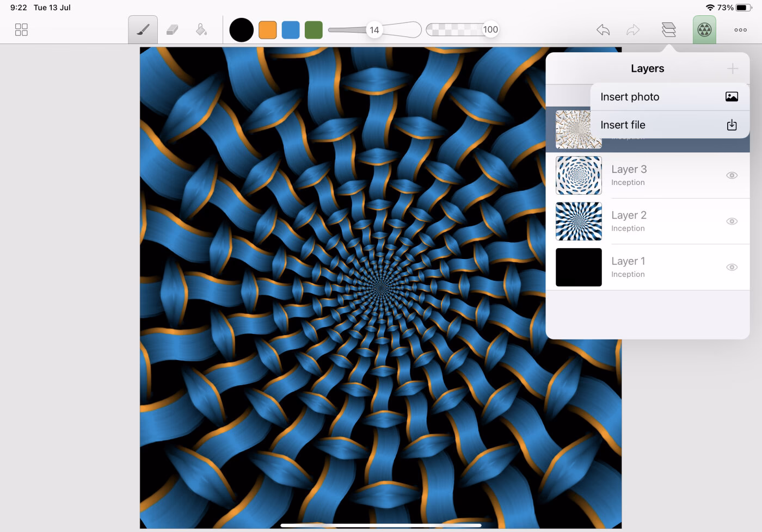
Task: Open the three-dot more options menu
Action: [x=740, y=30]
